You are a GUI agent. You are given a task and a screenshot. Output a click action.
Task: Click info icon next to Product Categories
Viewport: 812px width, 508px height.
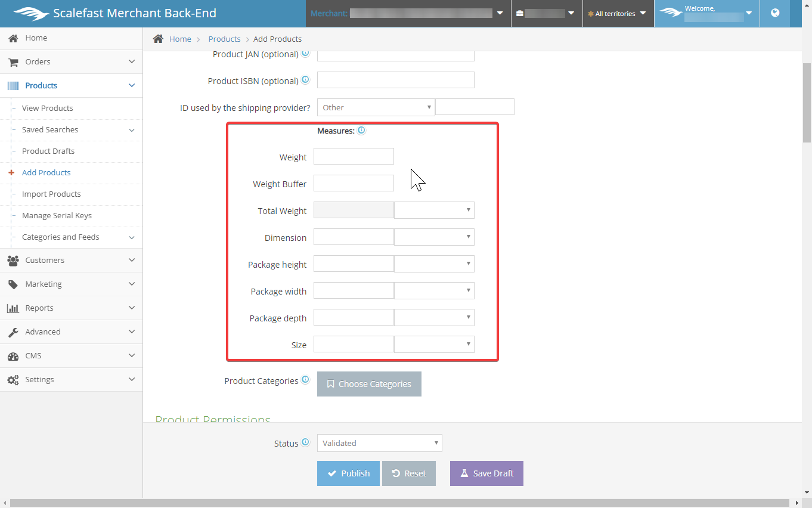305,380
